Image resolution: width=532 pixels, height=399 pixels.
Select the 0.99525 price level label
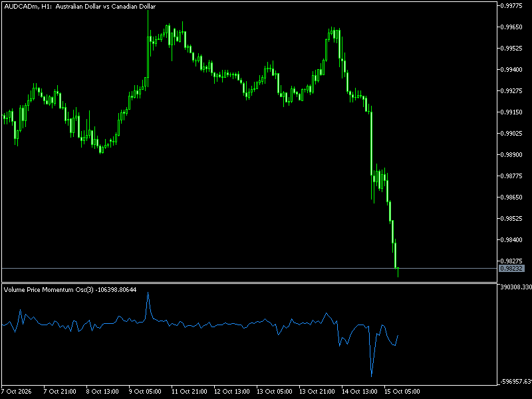point(513,48)
